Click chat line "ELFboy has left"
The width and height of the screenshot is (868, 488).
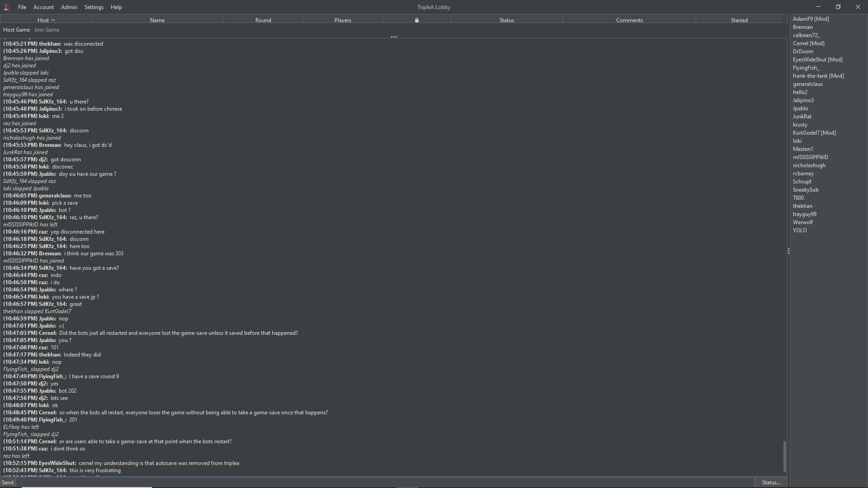coord(21,427)
